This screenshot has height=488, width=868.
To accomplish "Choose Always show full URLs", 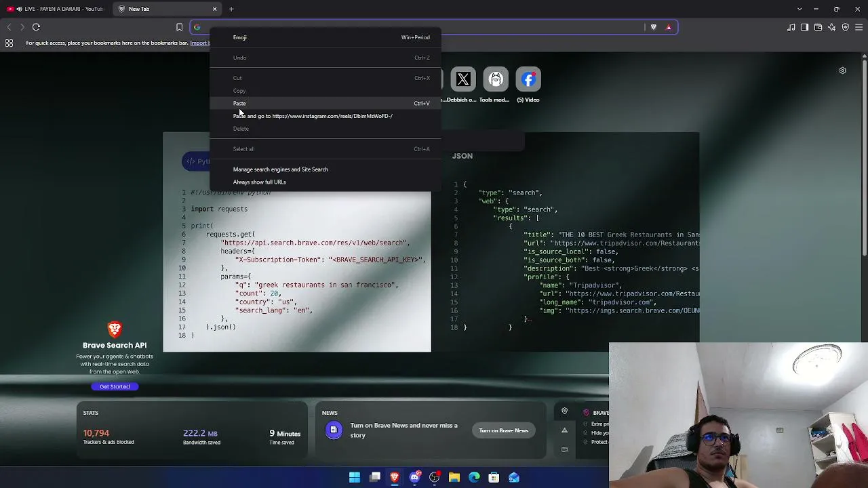I will [325, 182].
